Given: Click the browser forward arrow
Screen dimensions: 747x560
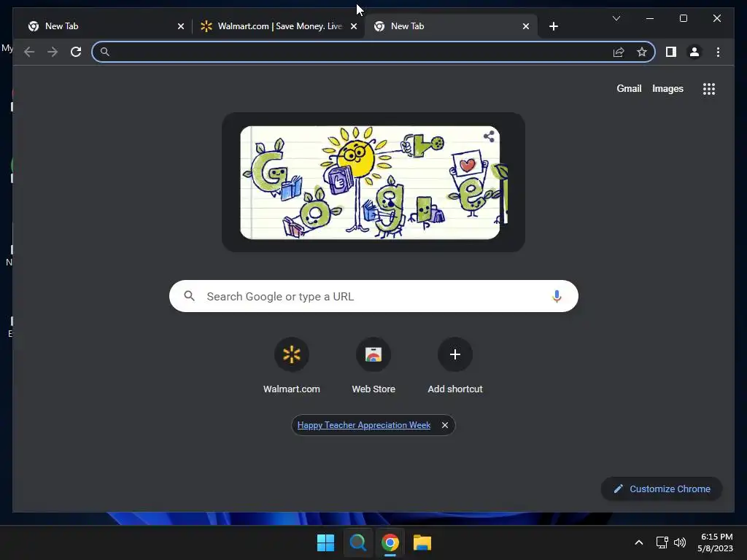Looking at the screenshot, I should pos(53,52).
